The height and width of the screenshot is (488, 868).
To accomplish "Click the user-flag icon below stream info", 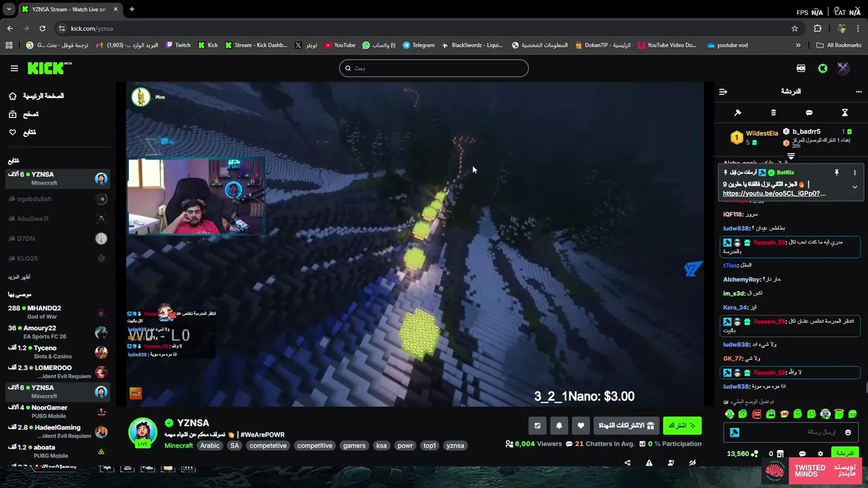I will click(x=671, y=463).
